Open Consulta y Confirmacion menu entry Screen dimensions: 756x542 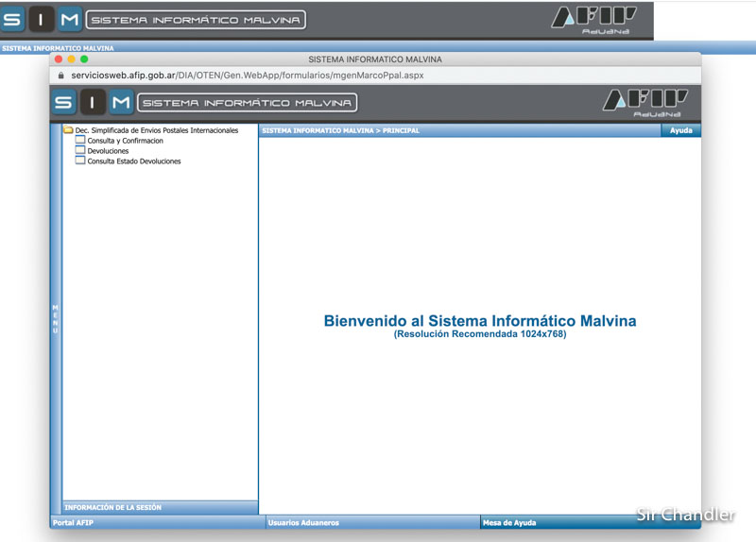(x=126, y=141)
